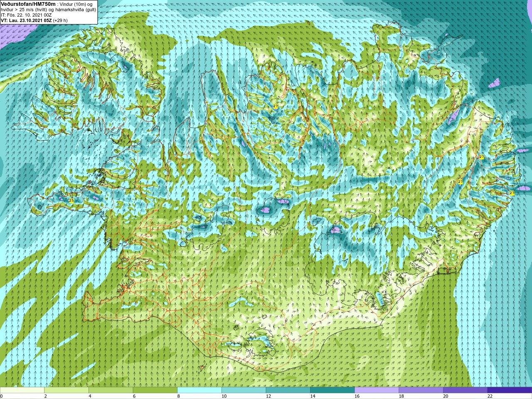Screen dimensions: 532x399
Task: Click the violet 20–22 legend swatch
Action: [465, 390]
